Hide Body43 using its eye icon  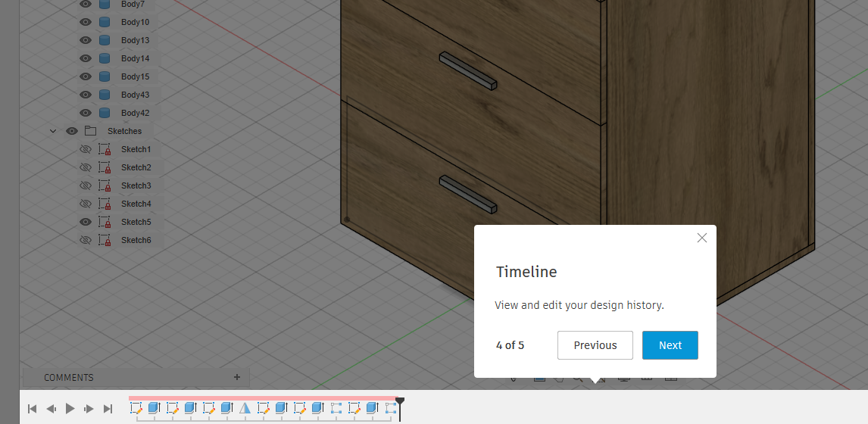click(86, 95)
